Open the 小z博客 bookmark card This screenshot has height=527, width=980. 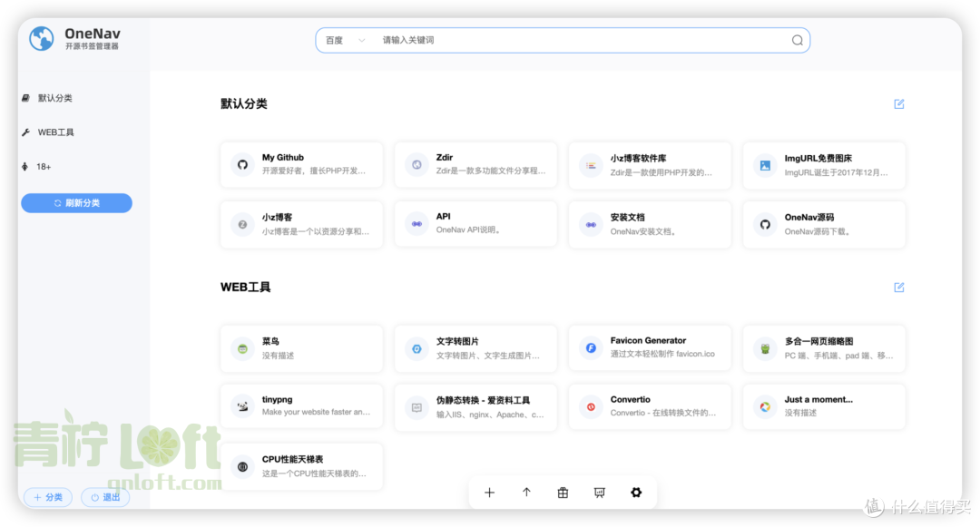[302, 224]
